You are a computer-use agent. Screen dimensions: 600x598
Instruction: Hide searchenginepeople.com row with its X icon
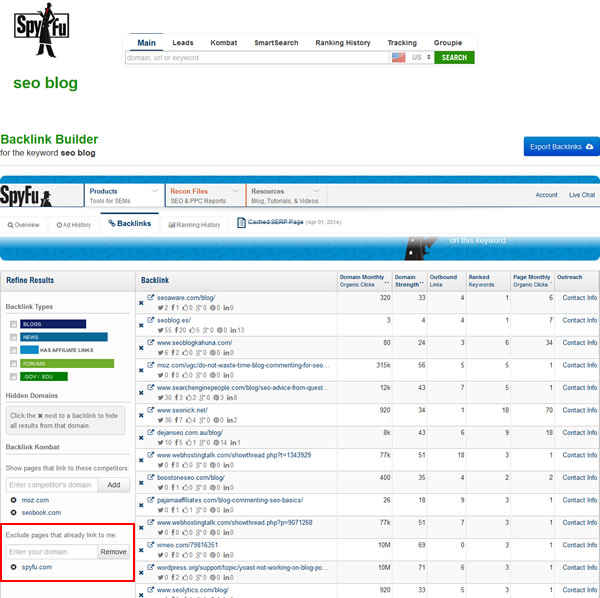(141, 393)
